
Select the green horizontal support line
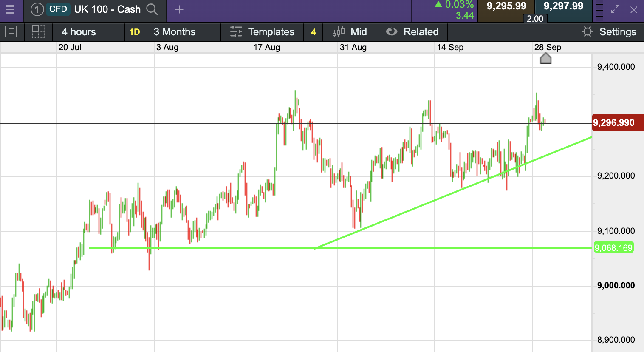click(340, 248)
